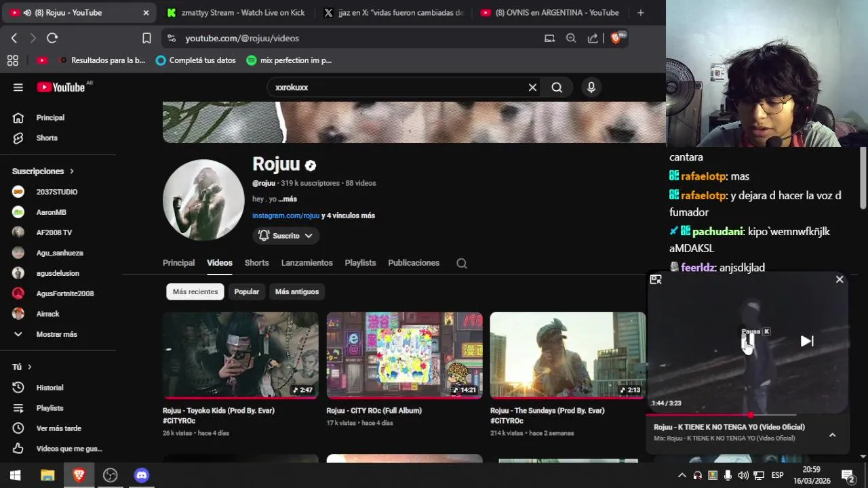Open the YouTube hamburger guide menu
Screen dimensions: 868x488
[18, 87]
